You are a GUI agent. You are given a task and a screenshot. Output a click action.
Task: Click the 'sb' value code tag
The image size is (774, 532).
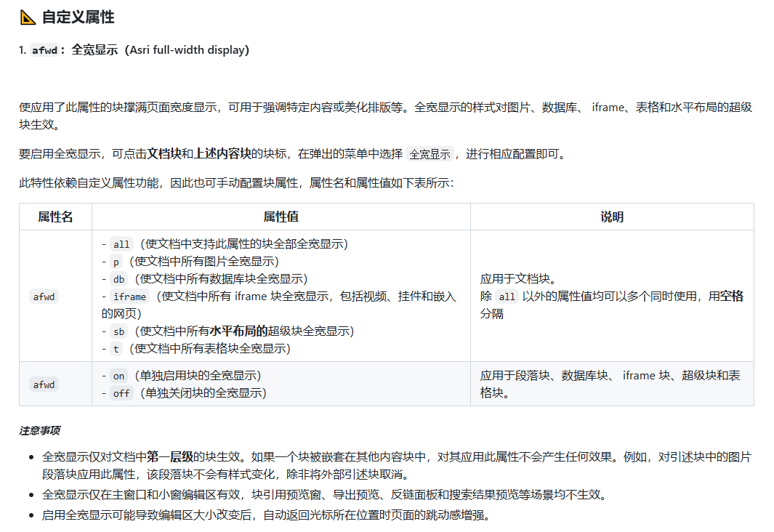tap(119, 331)
